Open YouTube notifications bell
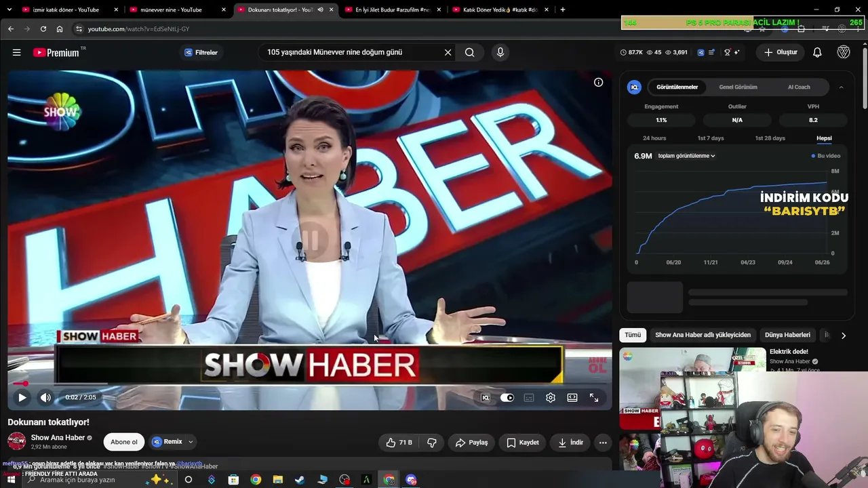The image size is (868, 488). pyautogui.click(x=817, y=52)
